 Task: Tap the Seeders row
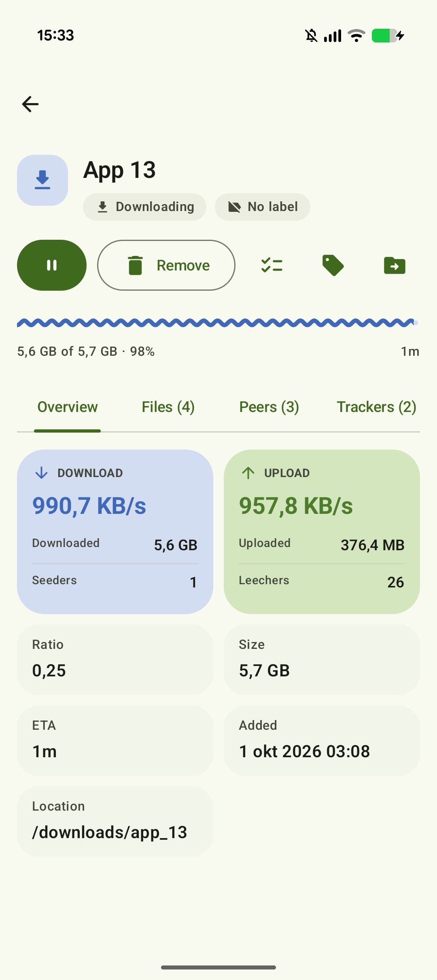click(115, 581)
